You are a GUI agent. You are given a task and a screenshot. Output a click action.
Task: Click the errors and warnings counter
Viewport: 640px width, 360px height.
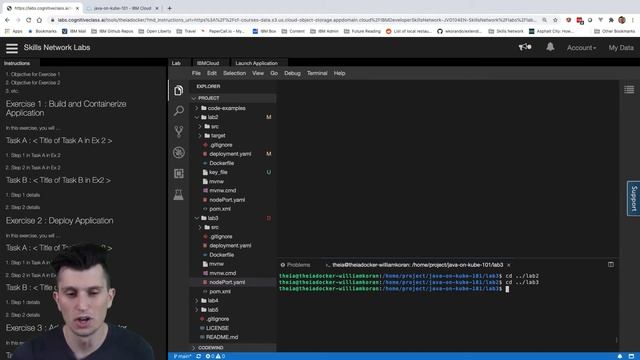coord(215,356)
